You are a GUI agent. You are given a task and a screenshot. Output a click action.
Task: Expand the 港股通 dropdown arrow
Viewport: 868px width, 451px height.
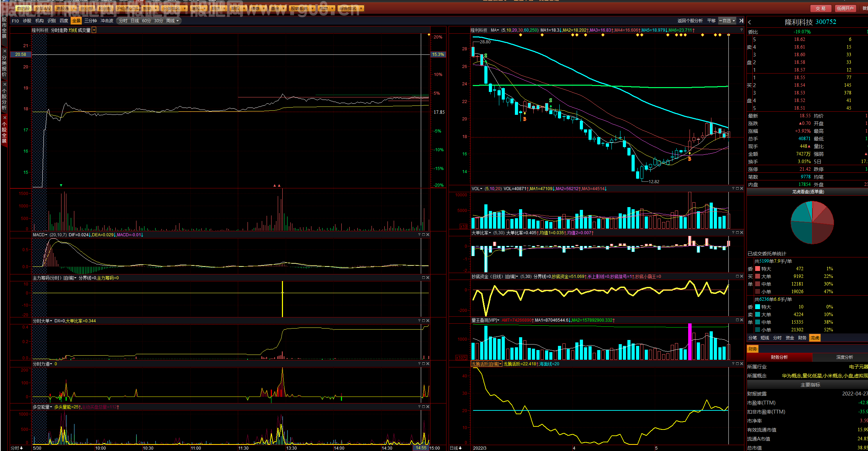(74, 8)
